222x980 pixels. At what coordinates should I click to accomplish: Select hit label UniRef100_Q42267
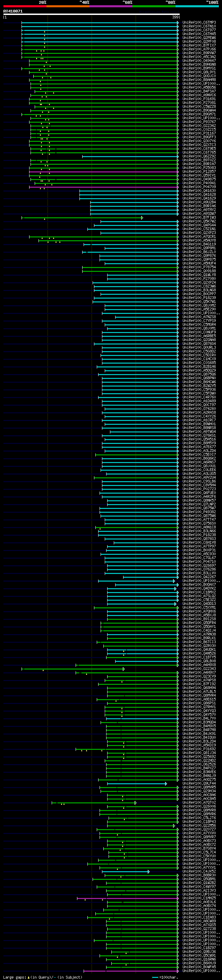pyautogui.click(x=199, y=577)
